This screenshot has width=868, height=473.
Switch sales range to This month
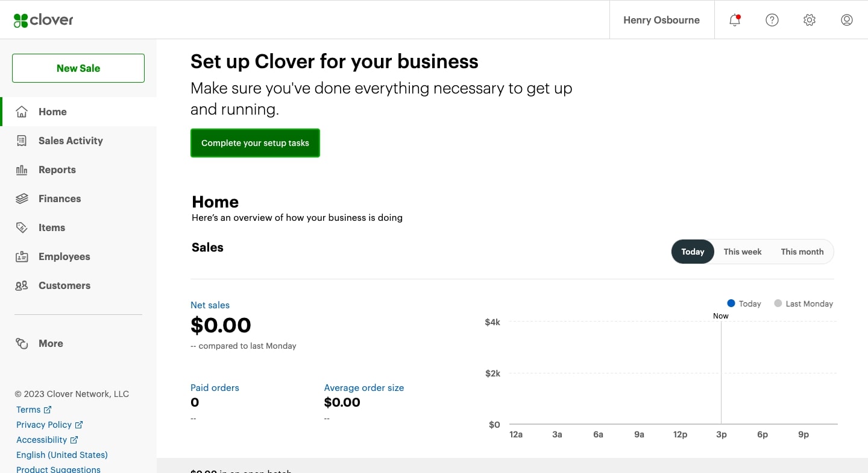(802, 252)
